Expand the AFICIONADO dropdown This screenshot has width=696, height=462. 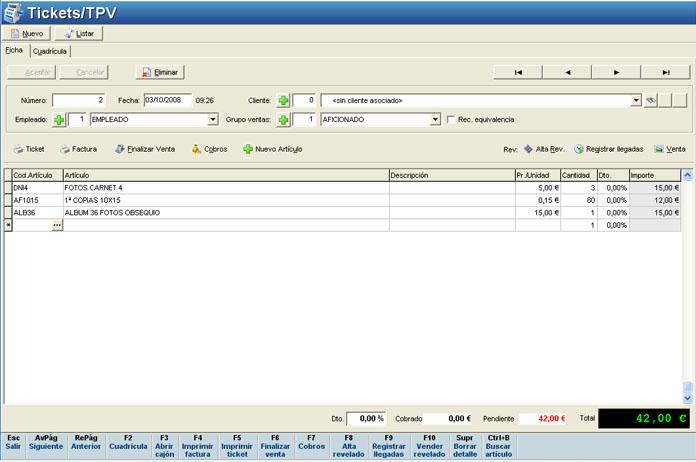435,120
